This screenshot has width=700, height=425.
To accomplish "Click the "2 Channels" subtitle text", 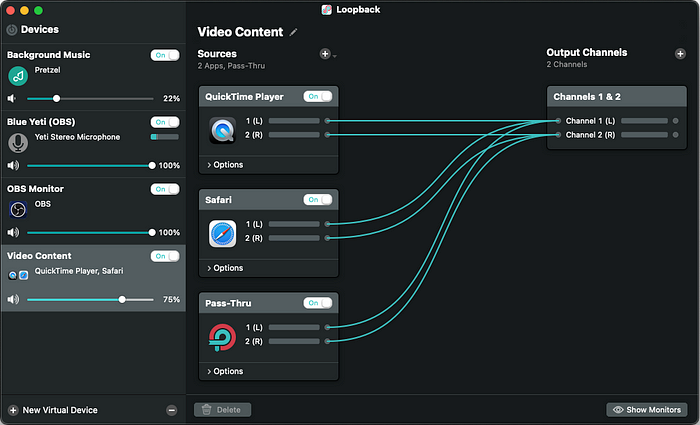I will pos(567,64).
